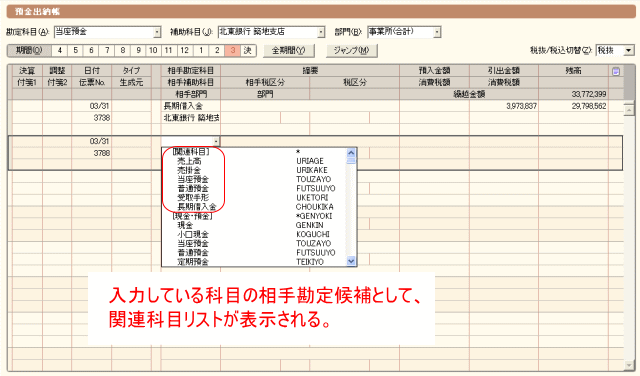This screenshot has height=376, width=640.
Task: Choose 長期借入金 in the 関連科目 list
Action: click(197, 207)
